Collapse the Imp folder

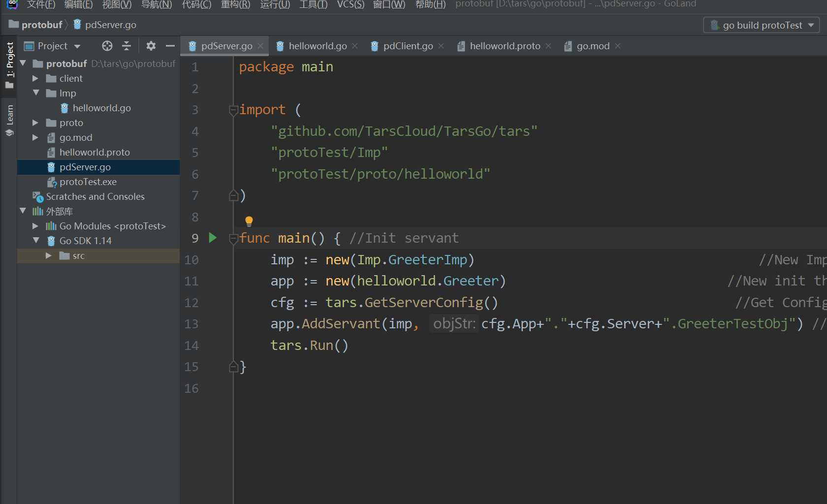[36, 93]
